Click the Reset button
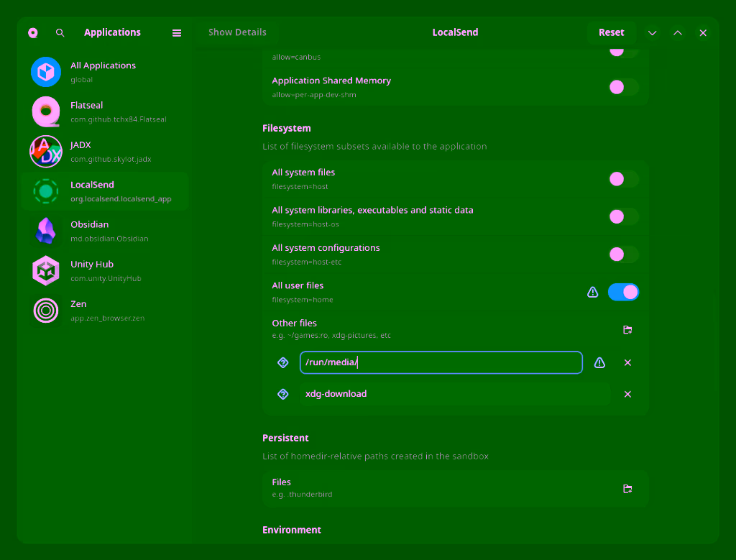Image resolution: width=736 pixels, height=560 pixels. pyautogui.click(x=611, y=32)
